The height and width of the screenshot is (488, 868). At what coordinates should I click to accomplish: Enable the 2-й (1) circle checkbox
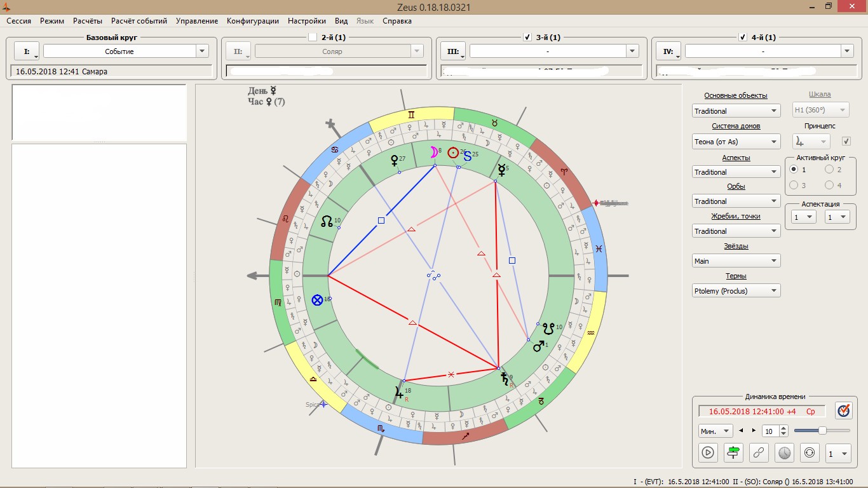coord(312,37)
